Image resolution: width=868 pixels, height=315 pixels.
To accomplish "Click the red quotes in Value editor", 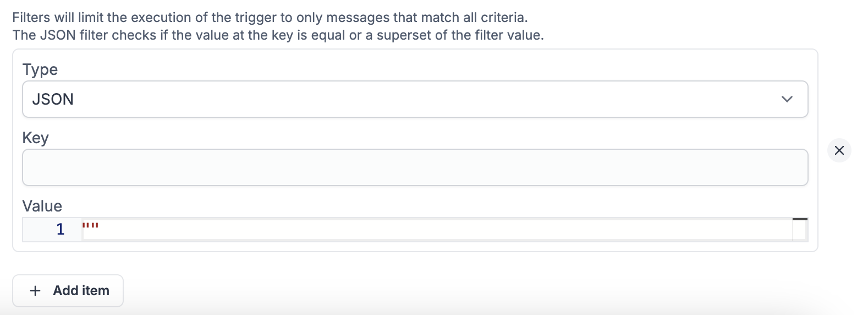I will pos(90,226).
